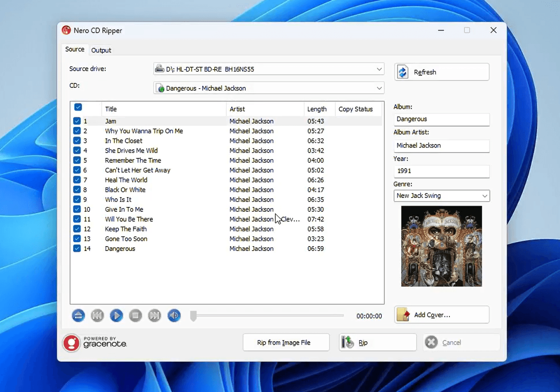Click the eject disc icon
The image size is (560, 392).
78,316
